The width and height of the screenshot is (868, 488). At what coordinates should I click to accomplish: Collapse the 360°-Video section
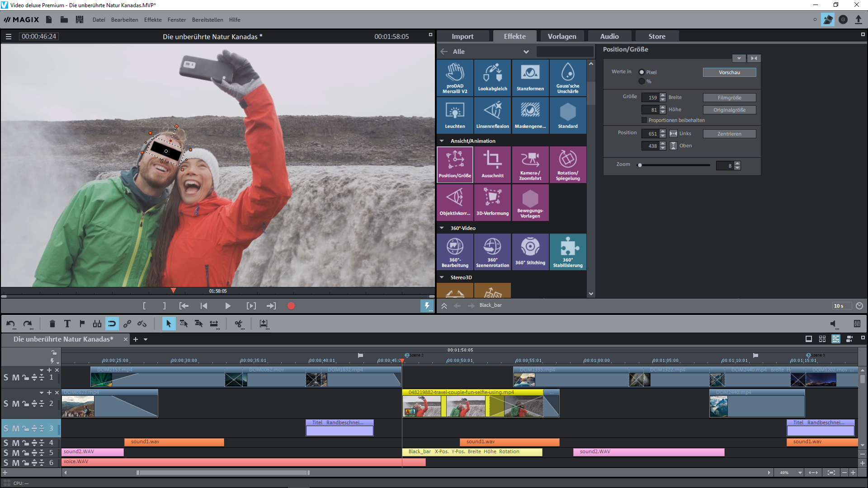click(442, 228)
